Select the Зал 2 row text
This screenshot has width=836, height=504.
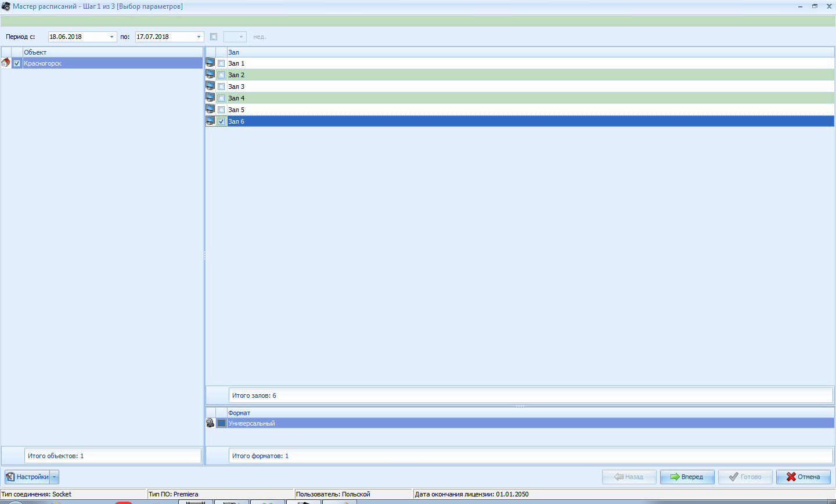[236, 75]
